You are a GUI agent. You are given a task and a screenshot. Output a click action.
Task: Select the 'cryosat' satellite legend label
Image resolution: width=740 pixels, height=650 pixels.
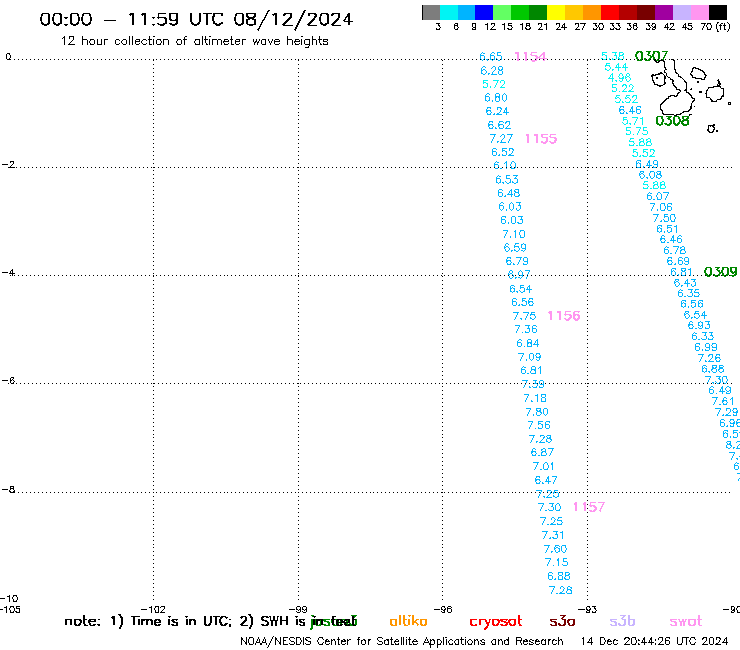click(496, 622)
